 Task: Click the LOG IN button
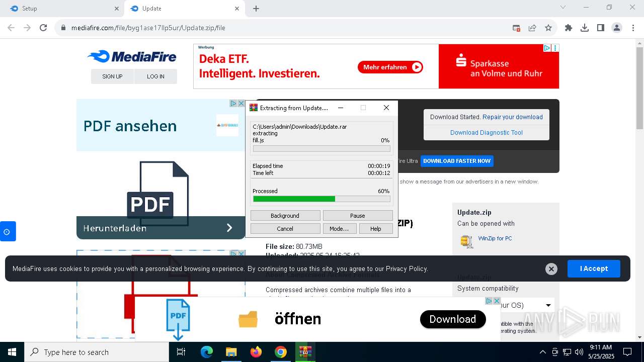pos(155,76)
